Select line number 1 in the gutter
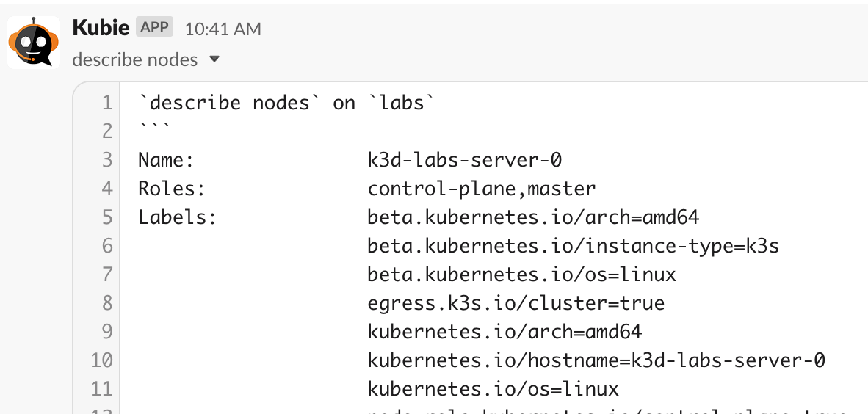This screenshot has width=868, height=414. [106, 103]
